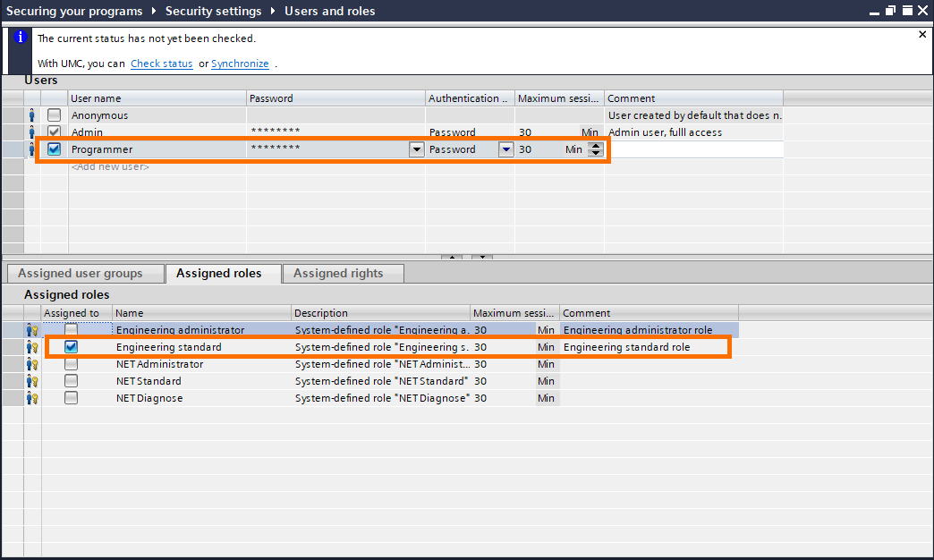Click the role icon beside Engineering administrator
The height and width of the screenshot is (560, 934).
(x=31, y=329)
